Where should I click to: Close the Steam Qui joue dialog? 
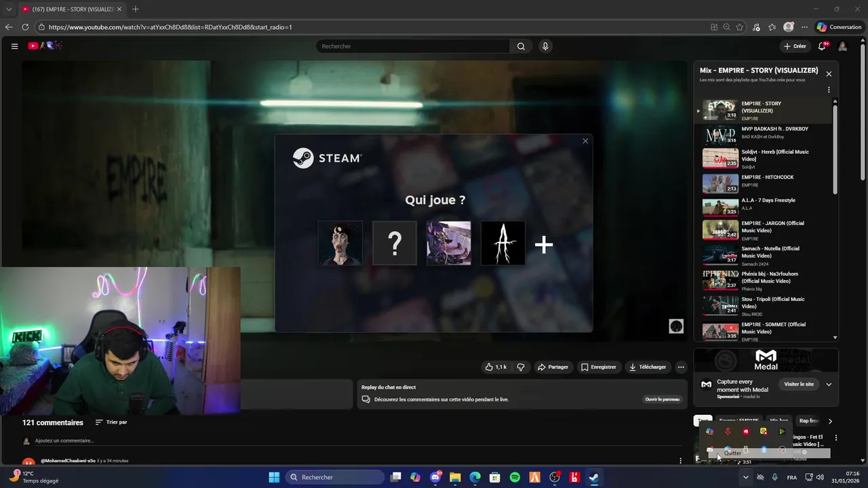[x=585, y=141]
